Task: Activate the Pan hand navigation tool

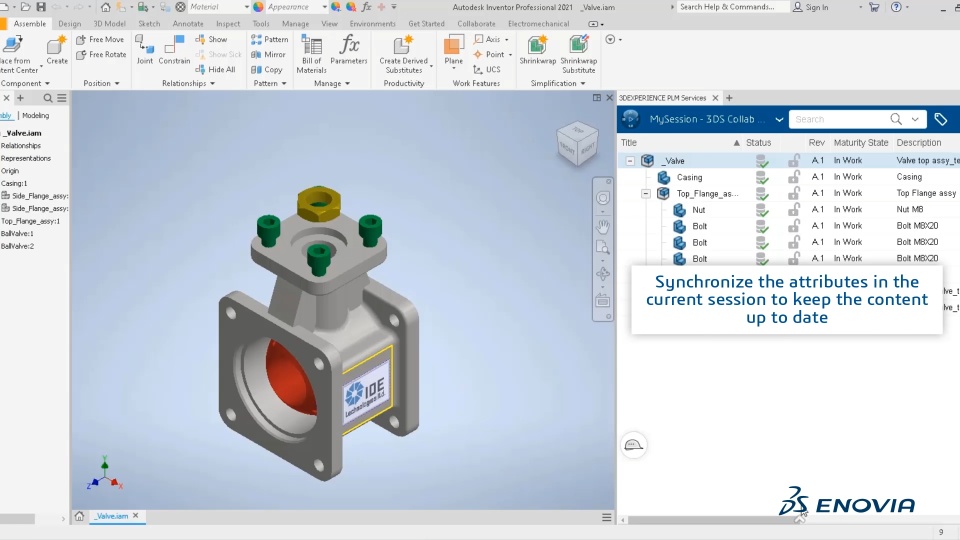Action: 603,227
